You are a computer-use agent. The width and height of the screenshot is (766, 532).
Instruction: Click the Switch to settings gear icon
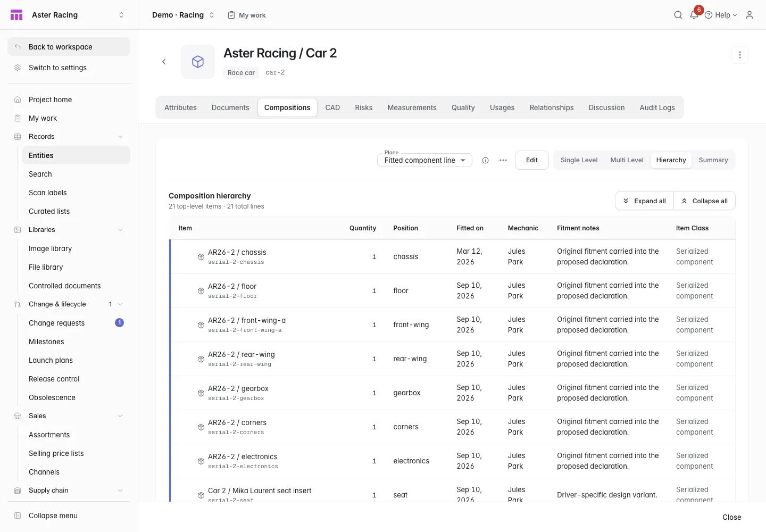(18, 68)
